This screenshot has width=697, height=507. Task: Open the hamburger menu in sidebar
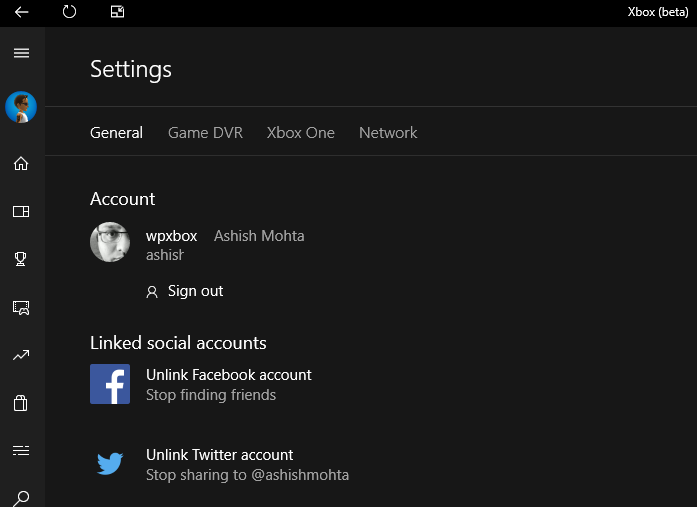click(21, 53)
